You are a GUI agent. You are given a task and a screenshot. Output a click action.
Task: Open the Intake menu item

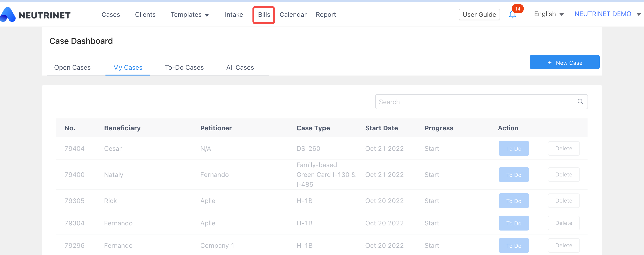click(234, 14)
